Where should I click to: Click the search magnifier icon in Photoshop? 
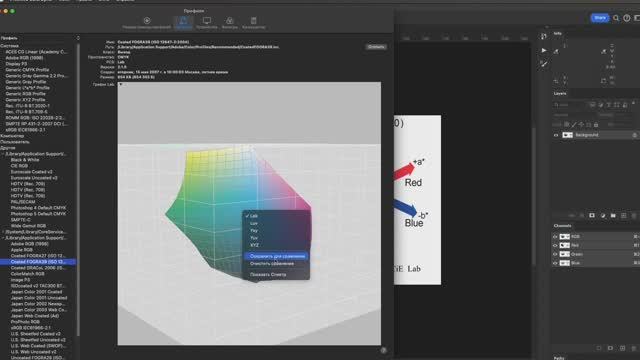click(616, 18)
